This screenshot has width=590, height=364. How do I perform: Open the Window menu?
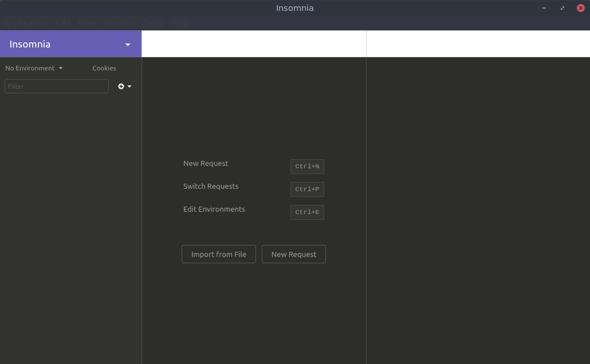[119, 23]
